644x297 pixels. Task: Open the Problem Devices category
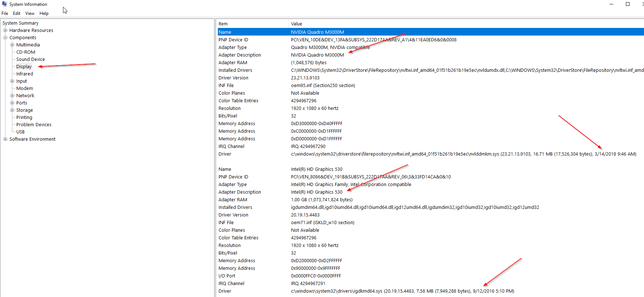tap(34, 125)
